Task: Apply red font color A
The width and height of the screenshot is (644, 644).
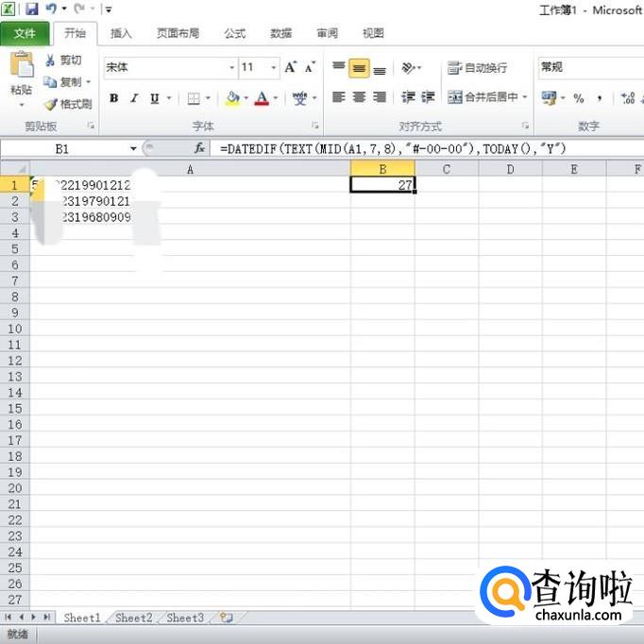Action: [262, 98]
